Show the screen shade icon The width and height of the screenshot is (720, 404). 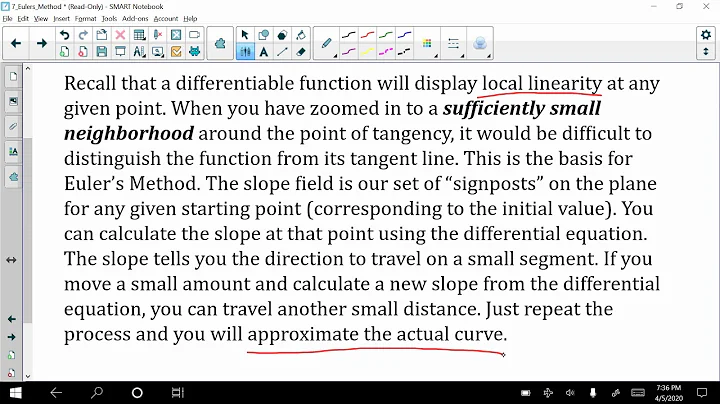tap(120, 51)
